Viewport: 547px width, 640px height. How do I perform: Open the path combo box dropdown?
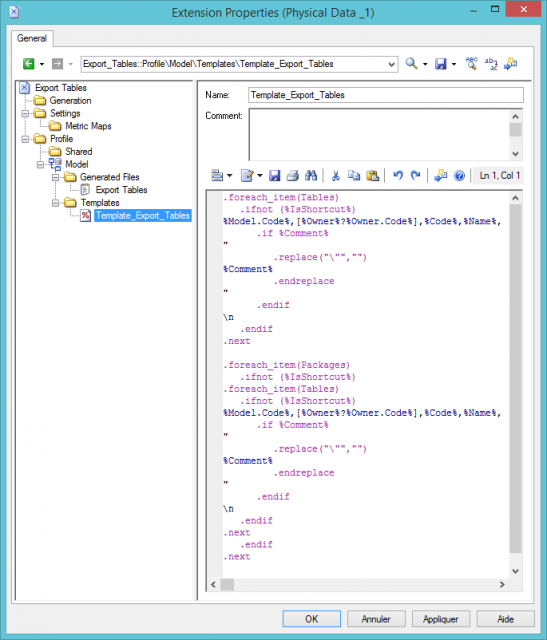[x=391, y=64]
